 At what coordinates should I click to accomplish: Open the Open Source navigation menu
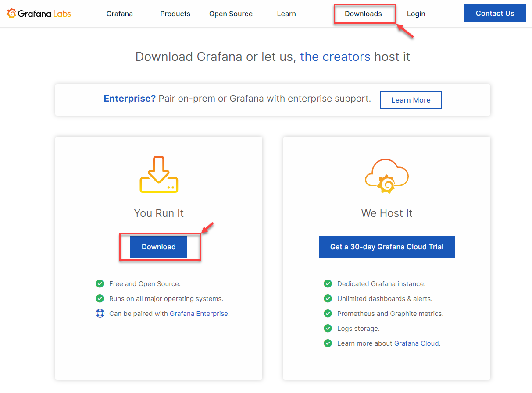coord(231,14)
